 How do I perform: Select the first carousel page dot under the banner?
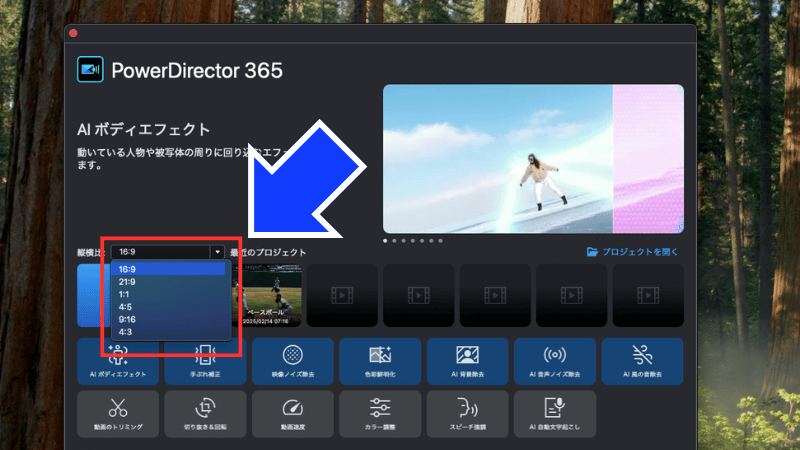pos(385,241)
